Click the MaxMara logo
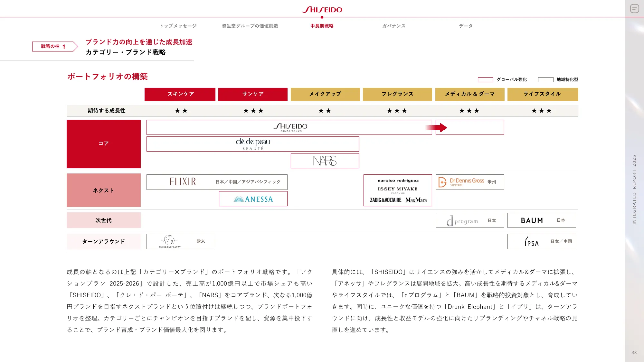The height and width of the screenshot is (362, 644). click(416, 200)
